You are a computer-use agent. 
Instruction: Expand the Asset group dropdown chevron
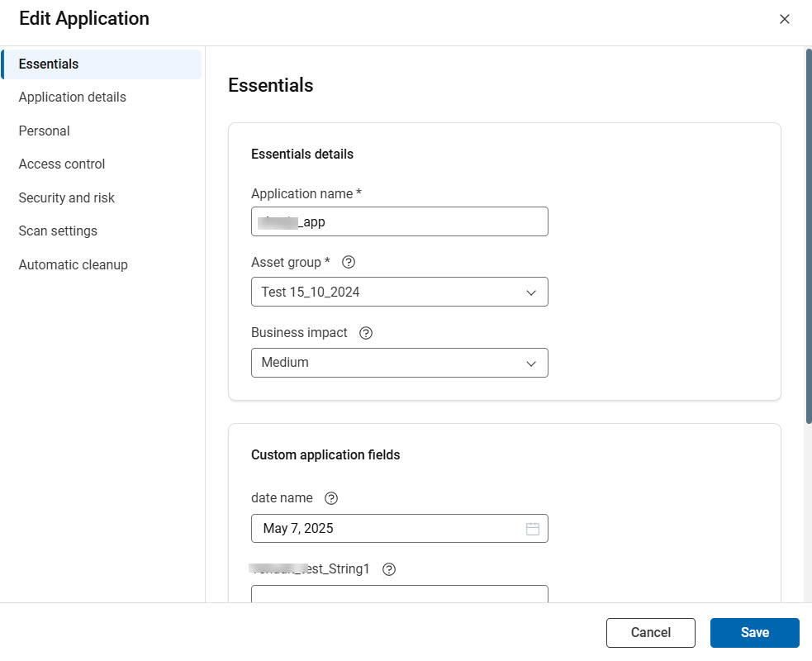(x=531, y=292)
